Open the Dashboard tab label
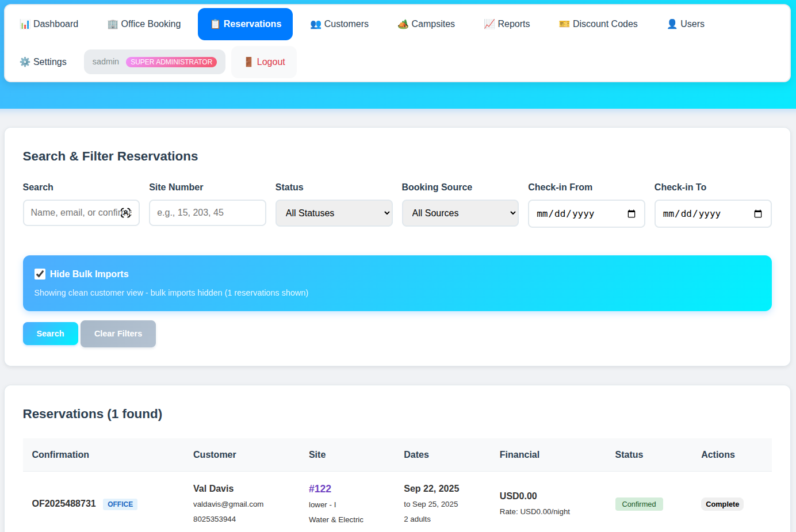Viewport: 796px width, 532px height. click(x=56, y=24)
